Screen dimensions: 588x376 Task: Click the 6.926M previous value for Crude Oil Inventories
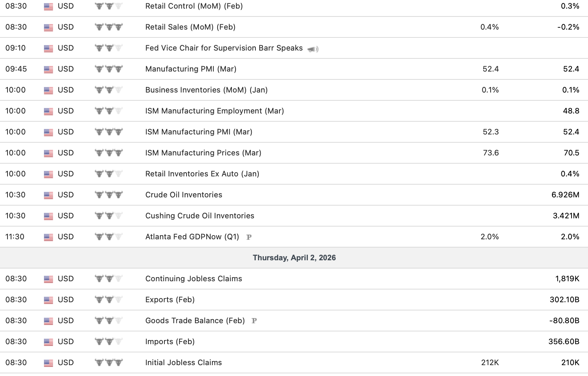[x=565, y=195]
